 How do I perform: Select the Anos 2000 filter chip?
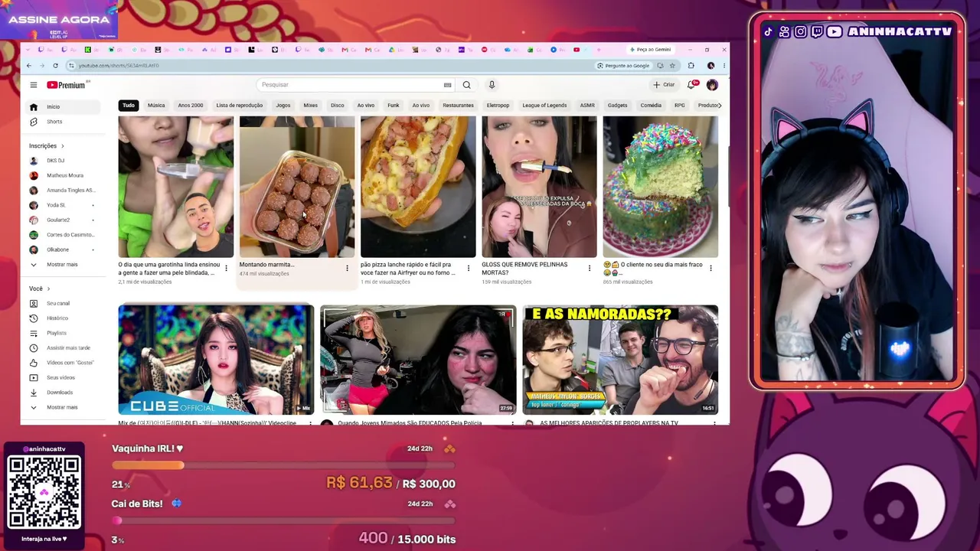click(x=191, y=106)
